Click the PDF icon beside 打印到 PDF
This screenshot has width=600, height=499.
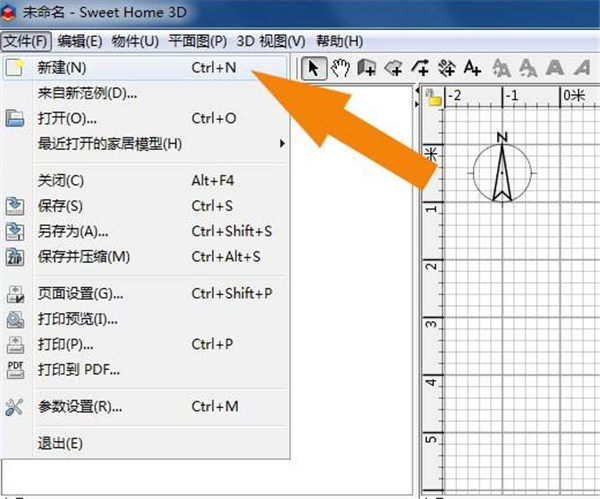point(15,370)
